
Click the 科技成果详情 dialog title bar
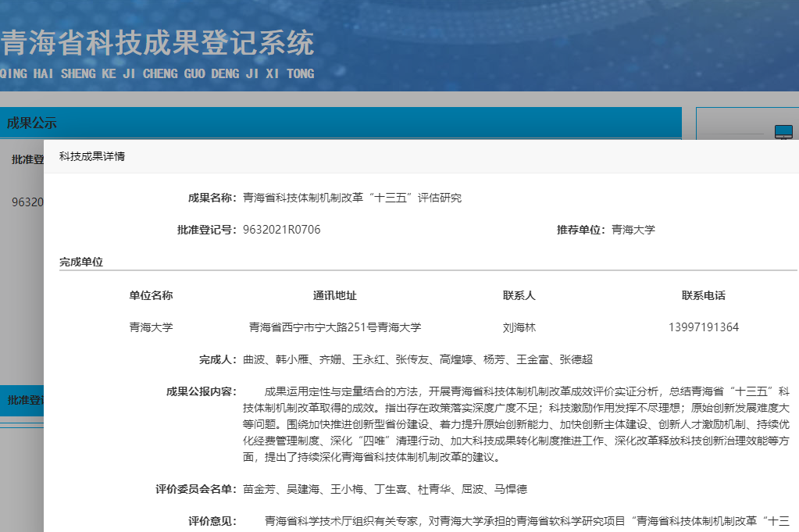(x=92, y=156)
